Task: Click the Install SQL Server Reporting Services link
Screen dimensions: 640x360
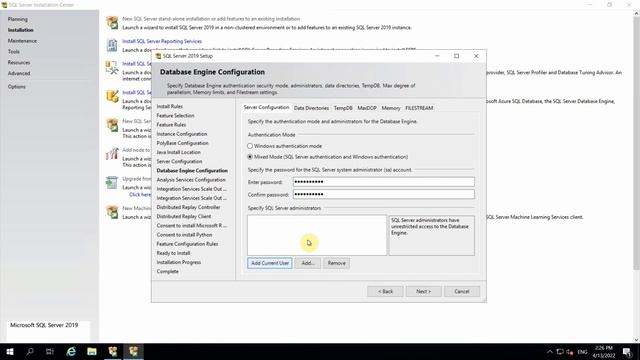Action: pyautogui.click(x=162, y=41)
